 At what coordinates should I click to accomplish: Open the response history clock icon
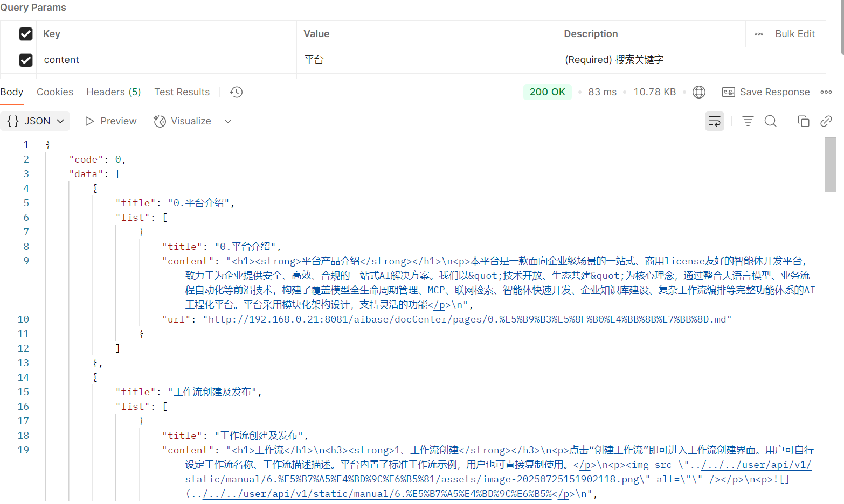click(x=236, y=92)
